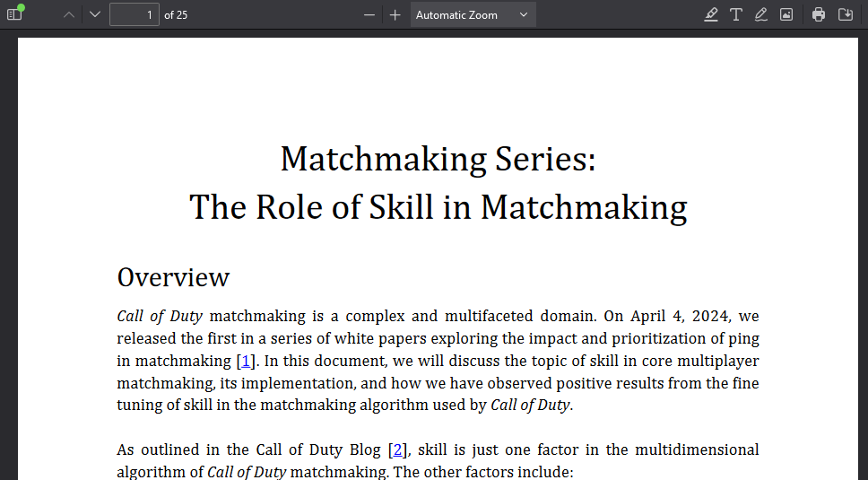Screen dimensions: 868x480
Task: Select the Highlight tool
Action: click(x=711, y=14)
